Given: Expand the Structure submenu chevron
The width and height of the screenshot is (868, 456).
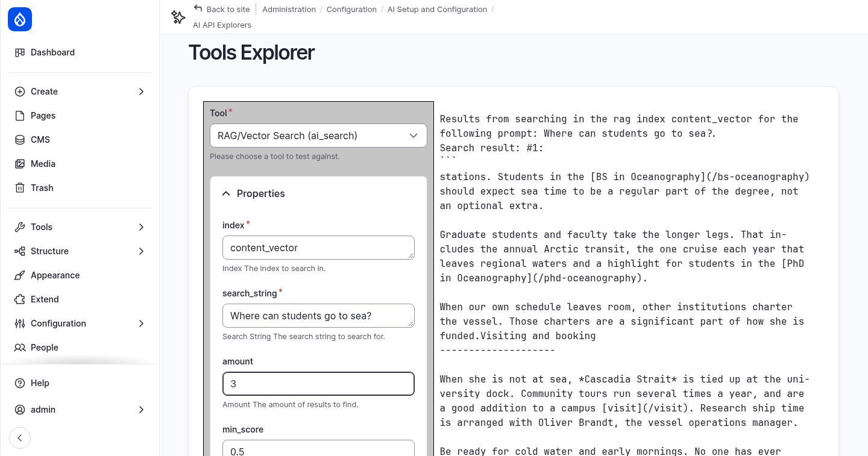Looking at the screenshot, I should (141, 251).
